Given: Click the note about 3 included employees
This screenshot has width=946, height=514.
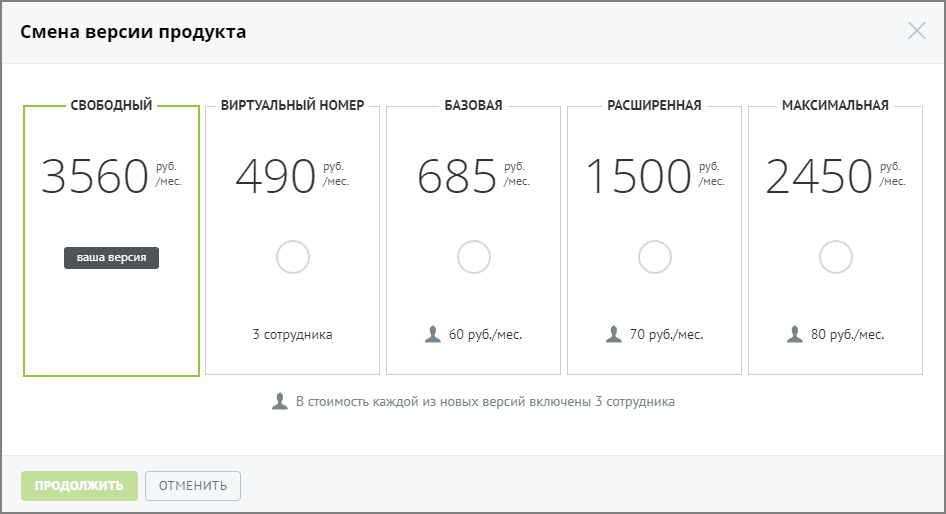Looking at the screenshot, I should click(x=485, y=402).
